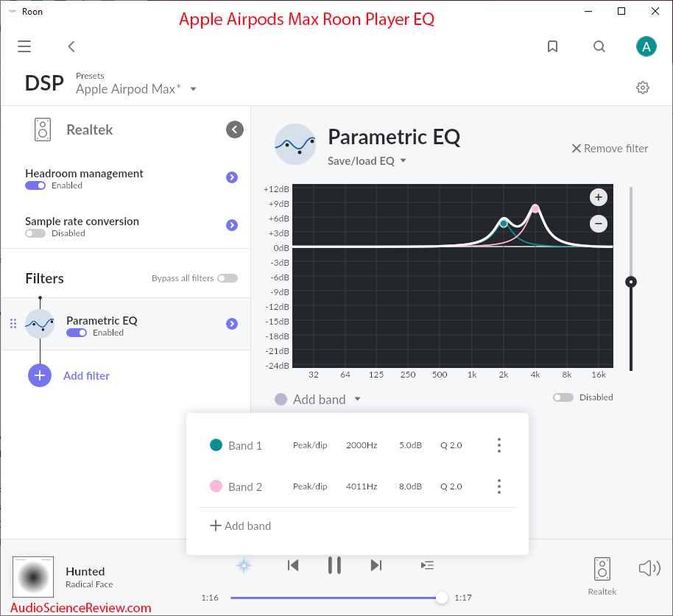This screenshot has height=616, width=673.
Task: Skip to next track
Action: 376,565
